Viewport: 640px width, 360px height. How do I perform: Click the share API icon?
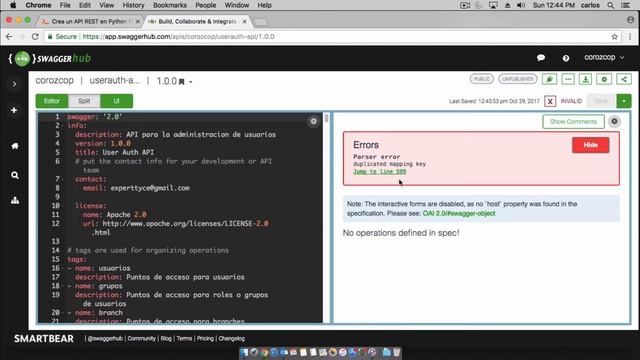624,79
